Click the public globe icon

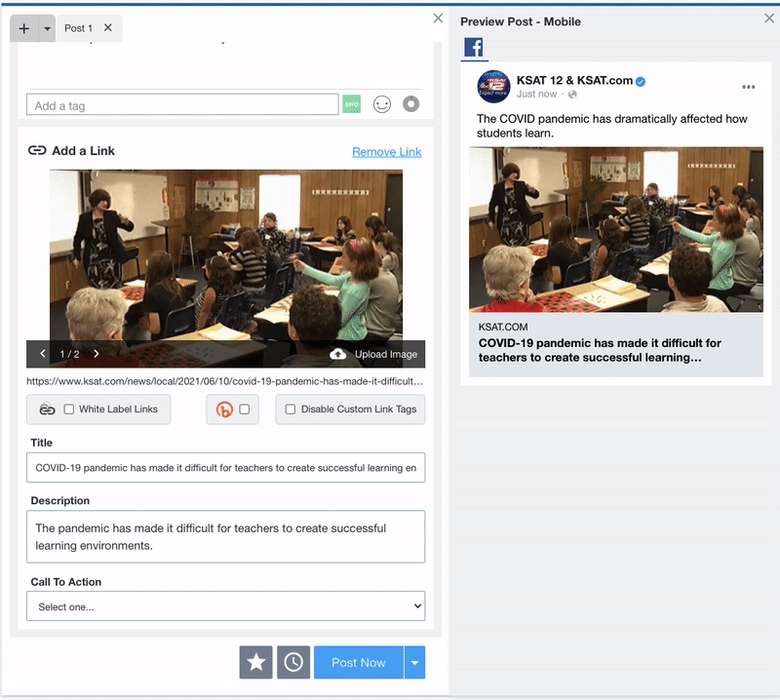(x=572, y=94)
